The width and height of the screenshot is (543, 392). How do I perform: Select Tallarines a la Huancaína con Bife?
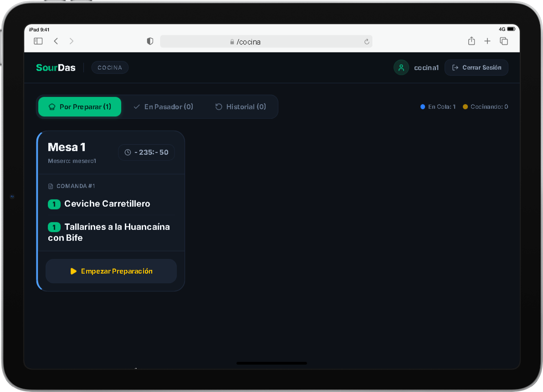point(109,232)
